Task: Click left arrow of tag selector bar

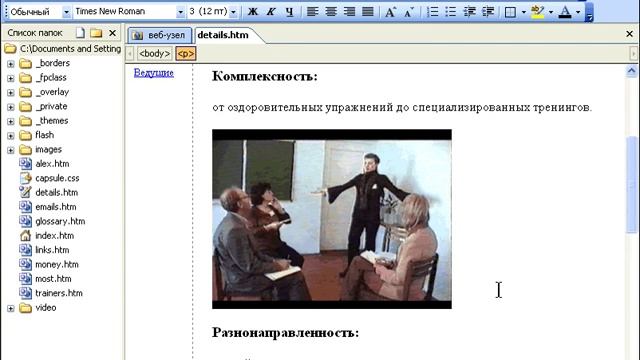Action: (130, 53)
